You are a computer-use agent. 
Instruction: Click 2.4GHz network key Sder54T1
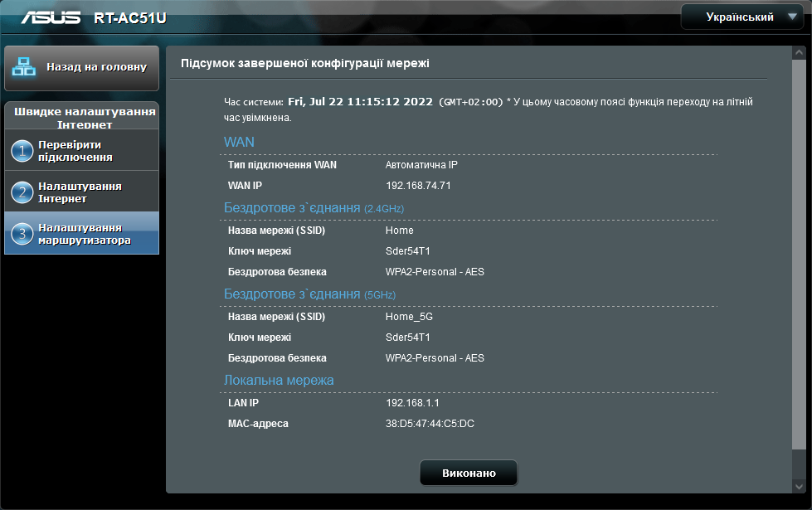(x=407, y=251)
